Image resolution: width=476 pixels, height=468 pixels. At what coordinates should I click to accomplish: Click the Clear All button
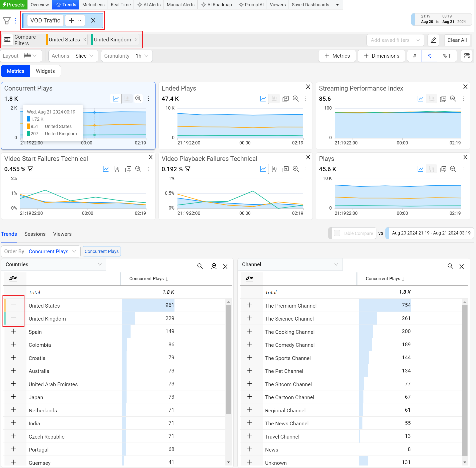[x=457, y=40]
